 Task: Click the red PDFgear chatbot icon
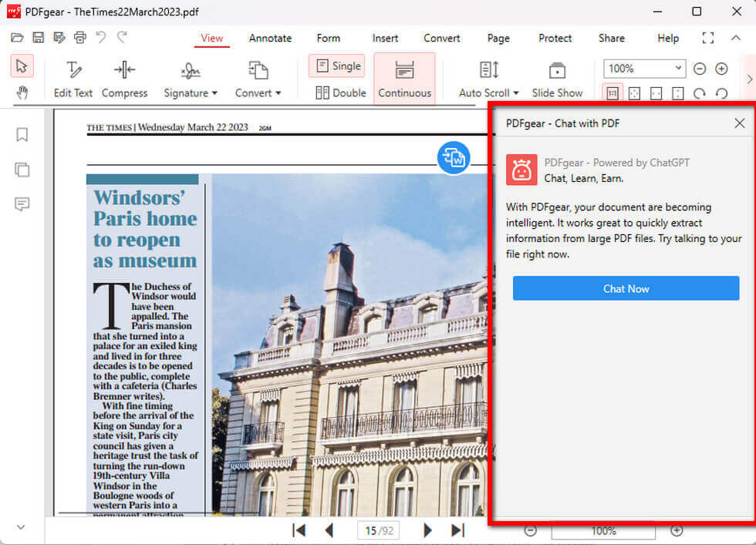[x=521, y=170]
